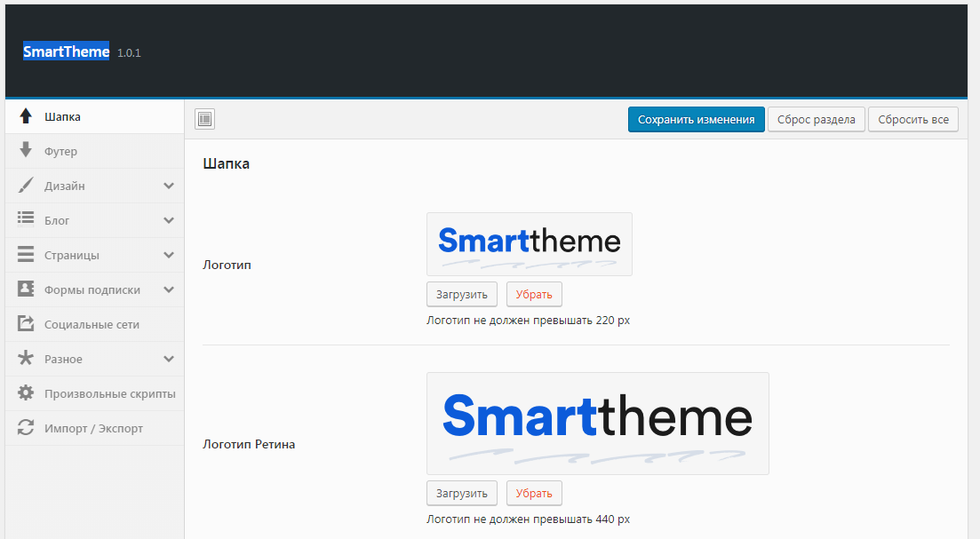The height and width of the screenshot is (539, 980).
Task: Click the Логотип Ретина preview image
Action: (x=597, y=424)
